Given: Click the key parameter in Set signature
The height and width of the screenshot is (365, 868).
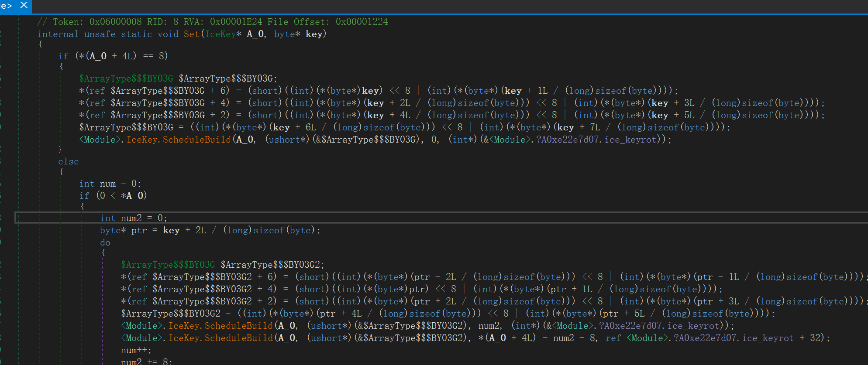Looking at the screenshot, I should click(314, 34).
